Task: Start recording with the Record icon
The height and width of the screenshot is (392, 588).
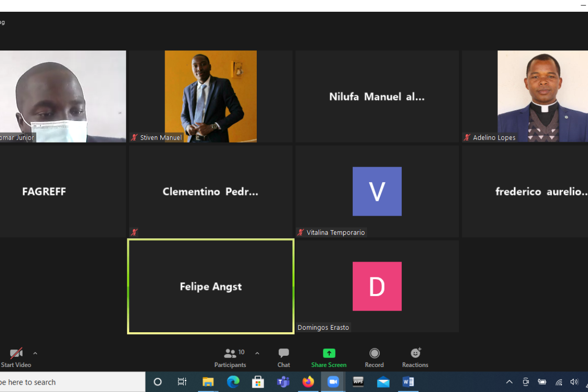Action: (x=374, y=353)
